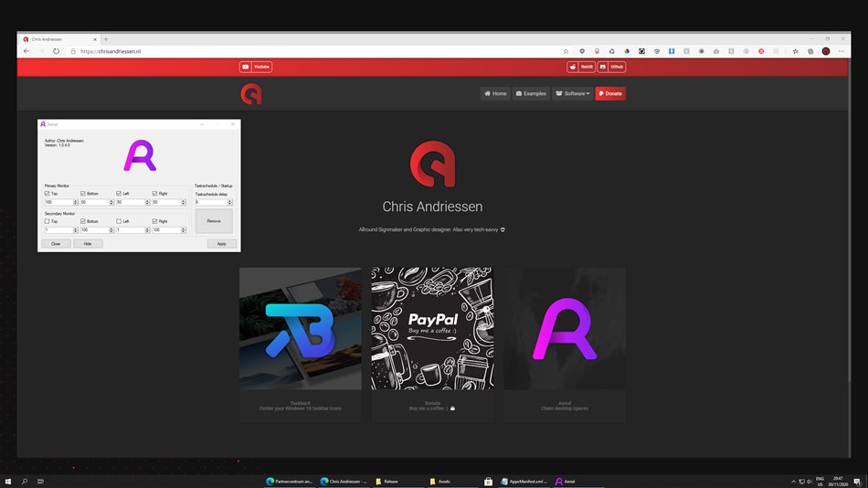Open Microsoft Store taskbar icon
This screenshot has height=488, width=868.
point(488,482)
